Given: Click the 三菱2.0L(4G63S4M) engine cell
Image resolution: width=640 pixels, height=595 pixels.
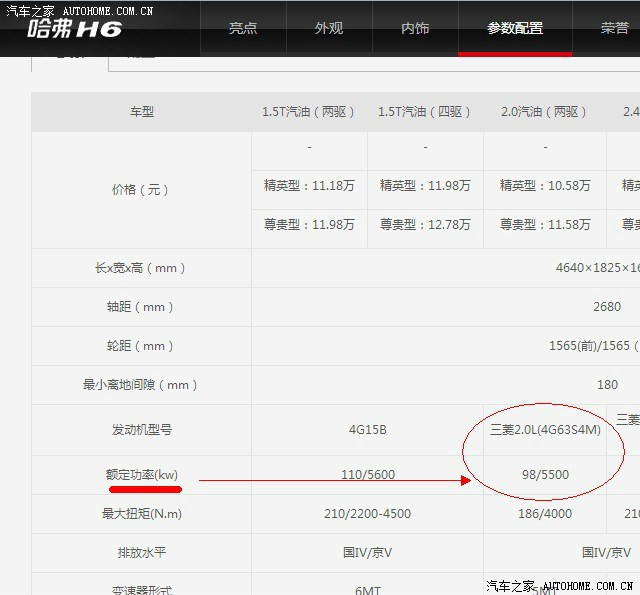Looking at the screenshot, I should (545, 430).
